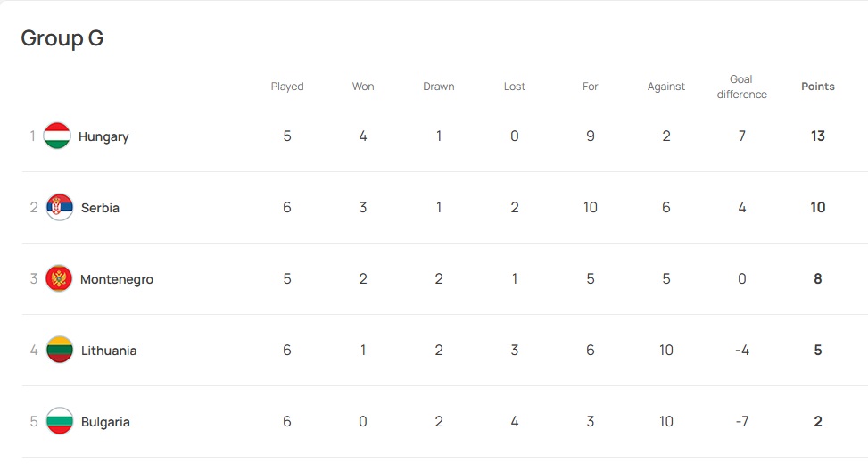Click the Drawn column header
This screenshot has height=471, width=868.
click(439, 87)
